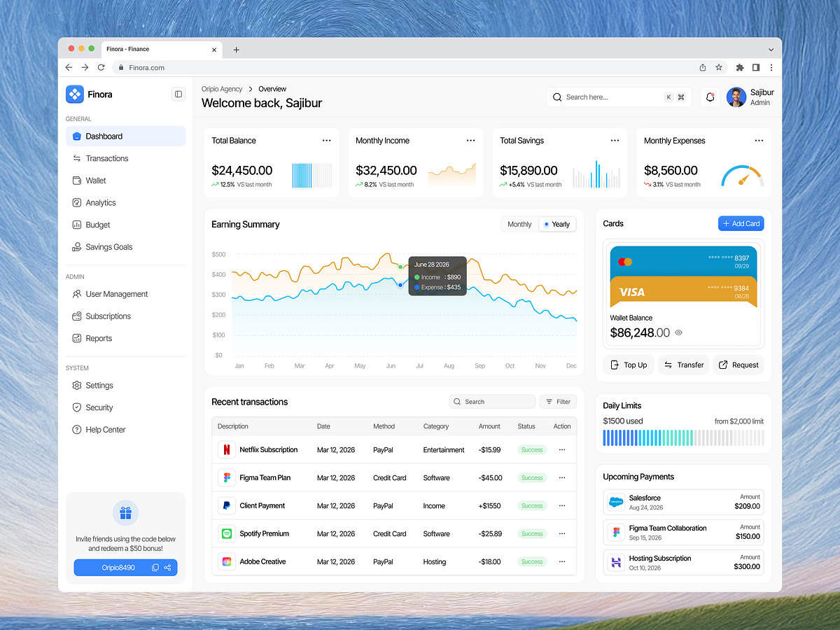Screen dimensions: 840x630
Task: Reload the Finora.com page
Action: pos(101,67)
